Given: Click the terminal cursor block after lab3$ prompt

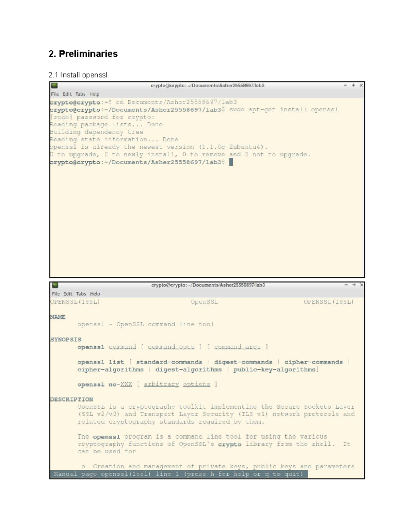Looking at the screenshot, I should (231, 162).
